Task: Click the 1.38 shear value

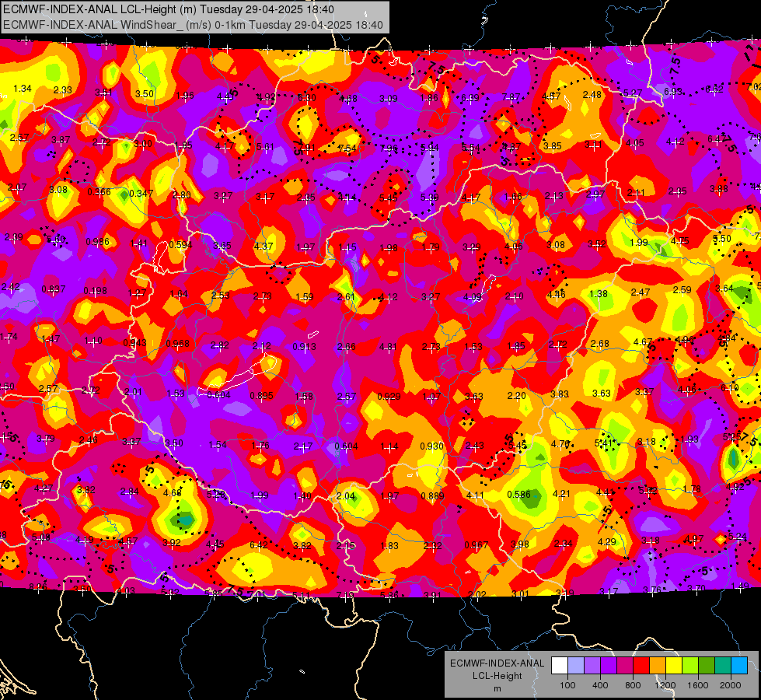Action: tap(599, 293)
